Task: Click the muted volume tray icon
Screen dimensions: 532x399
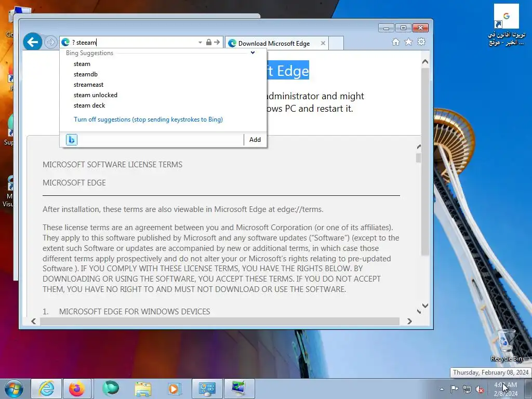Action: pyautogui.click(x=480, y=389)
